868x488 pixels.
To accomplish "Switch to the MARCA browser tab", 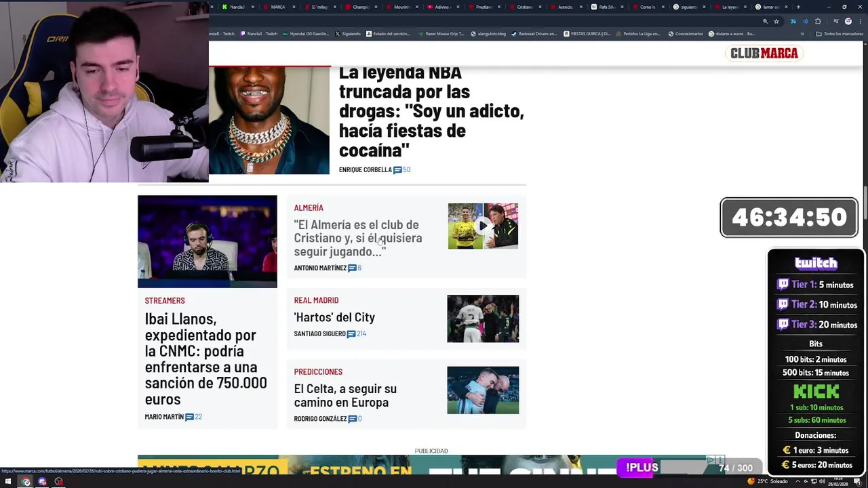I will pos(278,7).
